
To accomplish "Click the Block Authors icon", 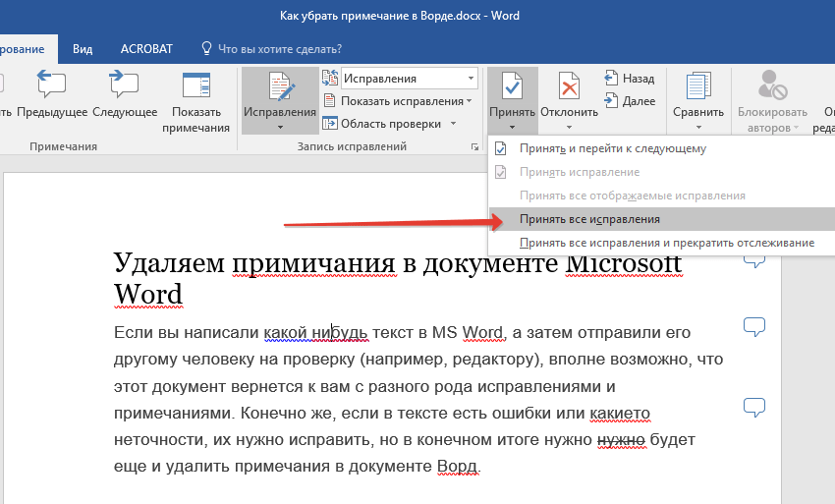I will click(773, 87).
